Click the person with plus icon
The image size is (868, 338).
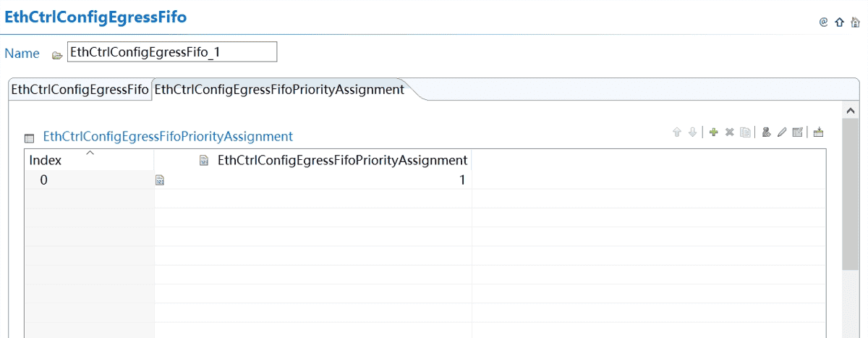tap(766, 132)
